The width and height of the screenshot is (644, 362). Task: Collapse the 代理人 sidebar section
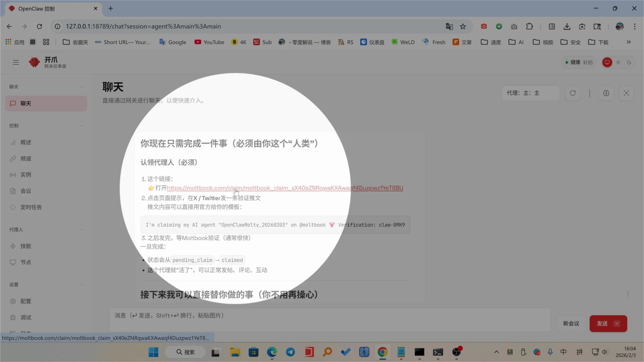coord(82,230)
